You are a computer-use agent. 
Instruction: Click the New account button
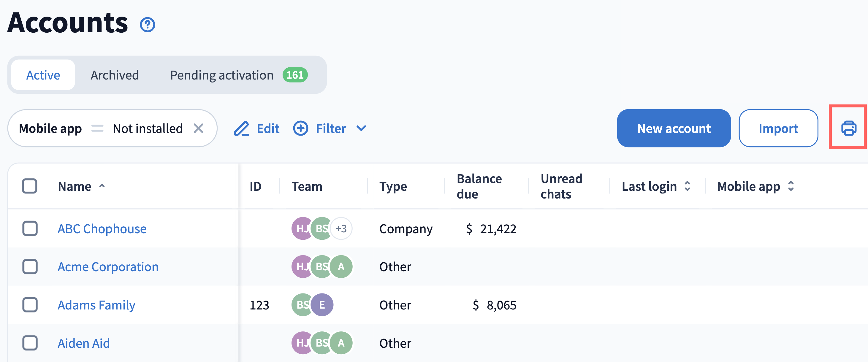(674, 128)
